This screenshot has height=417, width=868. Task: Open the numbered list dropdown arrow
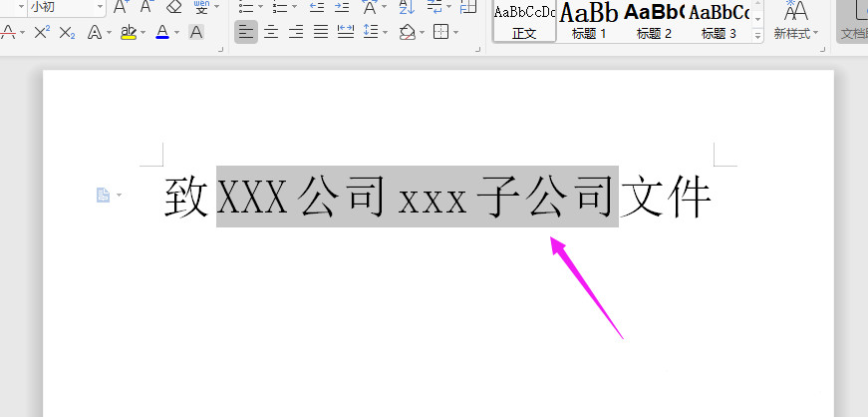pos(295,7)
